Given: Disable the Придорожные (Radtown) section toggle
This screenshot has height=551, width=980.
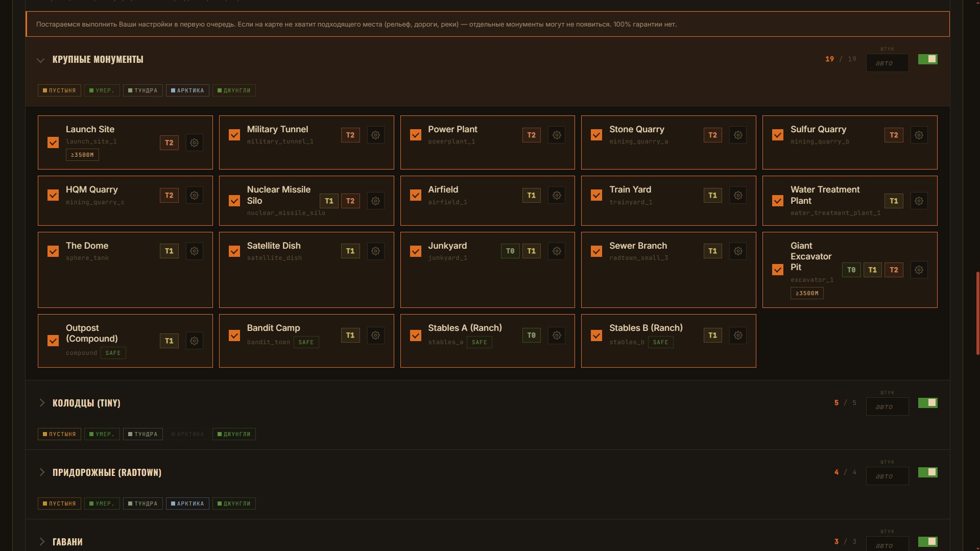Looking at the screenshot, I should pos(927,472).
